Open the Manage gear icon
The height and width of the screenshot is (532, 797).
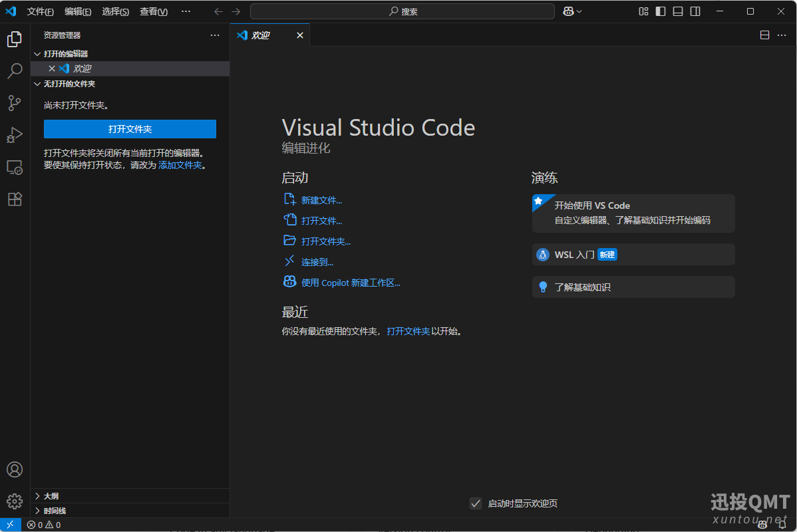15,501
